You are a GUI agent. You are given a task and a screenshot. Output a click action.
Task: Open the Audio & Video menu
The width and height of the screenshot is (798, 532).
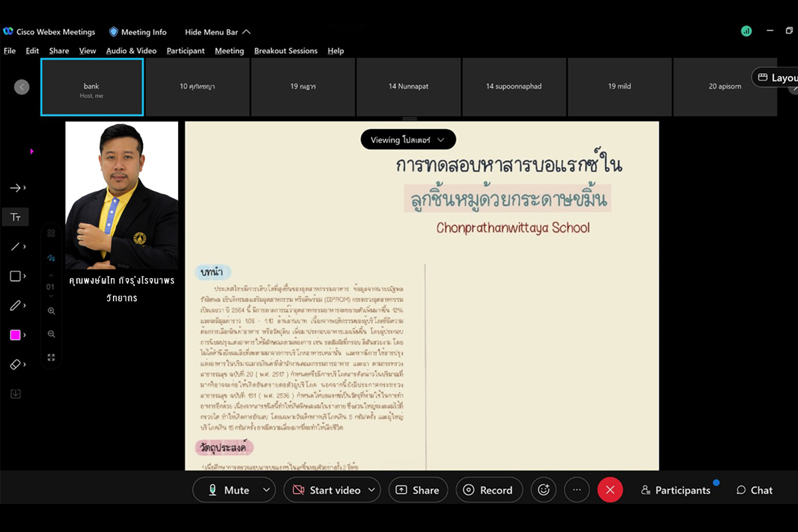[131, 51]
